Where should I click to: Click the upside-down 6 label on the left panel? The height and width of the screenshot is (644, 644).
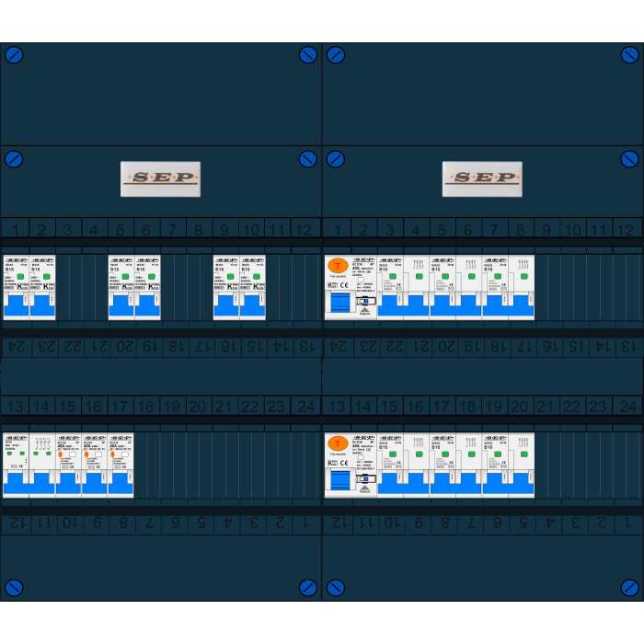click(x=176, y=523)
